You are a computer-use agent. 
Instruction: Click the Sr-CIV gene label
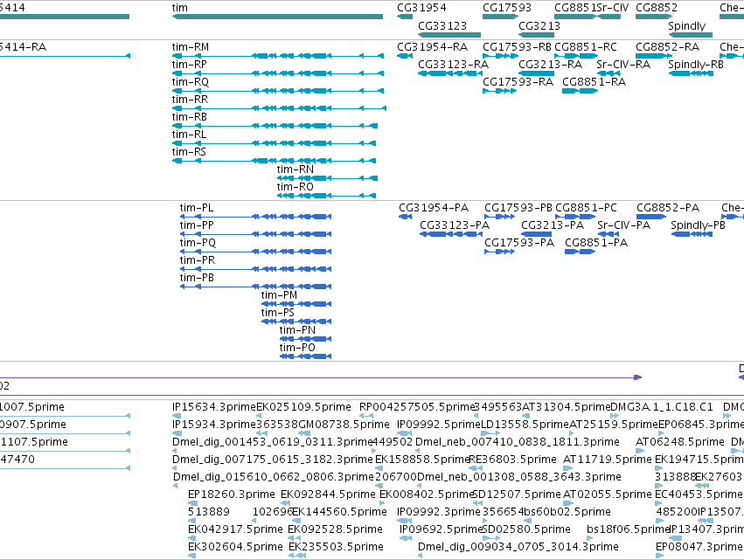click(613, 8)
